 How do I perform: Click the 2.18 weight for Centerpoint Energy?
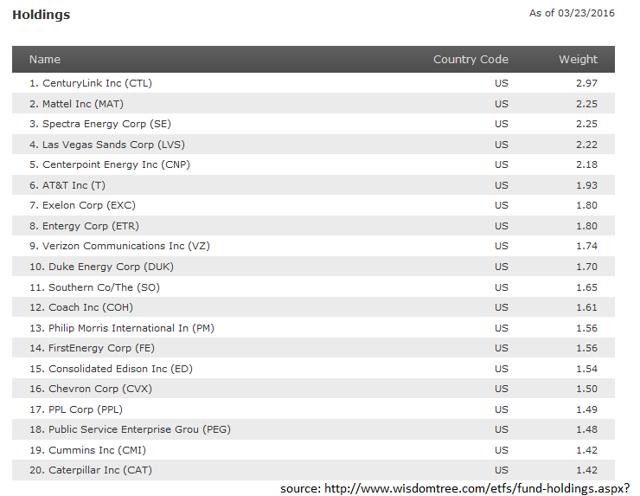point(587,165)
